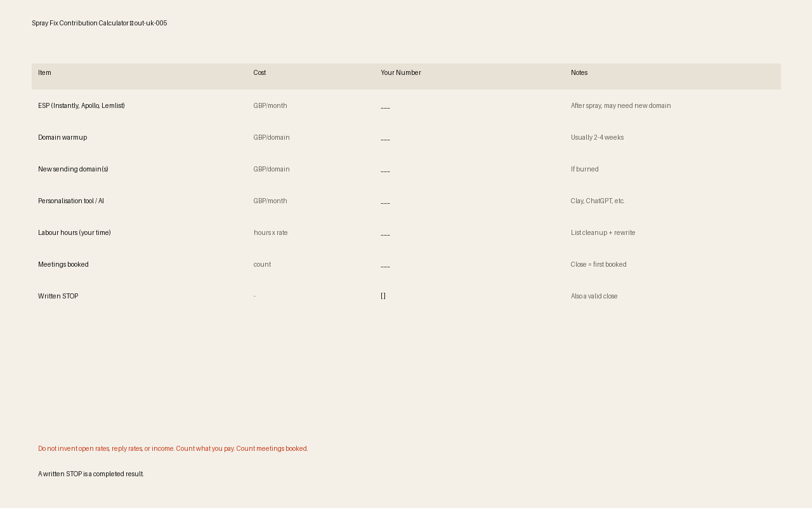Click the New sending domain(s) item label

coord(73,170)
